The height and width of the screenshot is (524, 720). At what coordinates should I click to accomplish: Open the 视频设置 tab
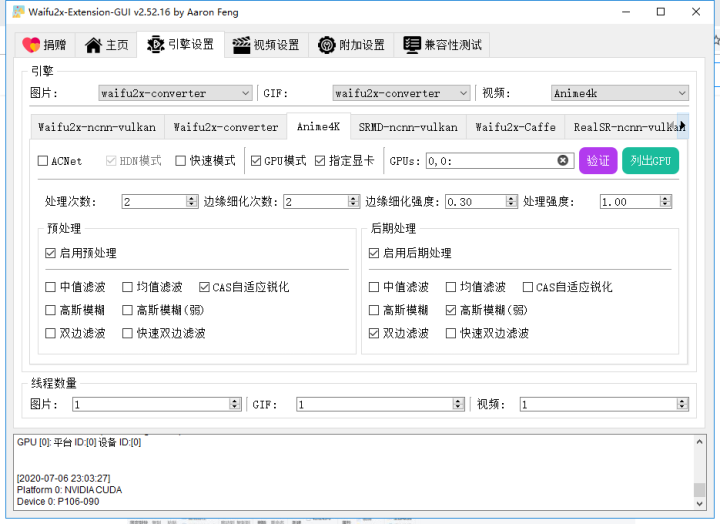tap(266, 45)
